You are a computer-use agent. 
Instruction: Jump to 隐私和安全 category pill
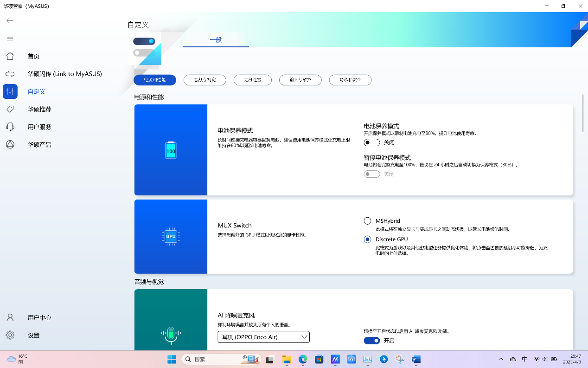coord(350,80)
